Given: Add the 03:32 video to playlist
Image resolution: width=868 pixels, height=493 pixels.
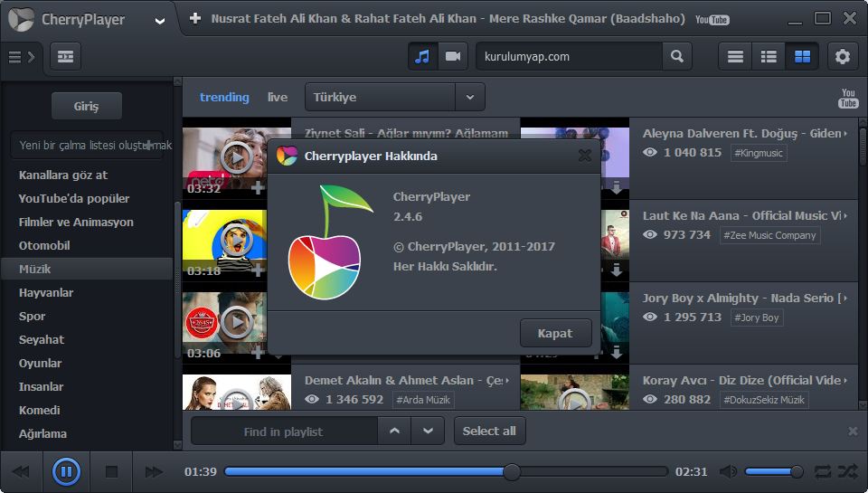Looking at the screenshot, I should [258, 188].
